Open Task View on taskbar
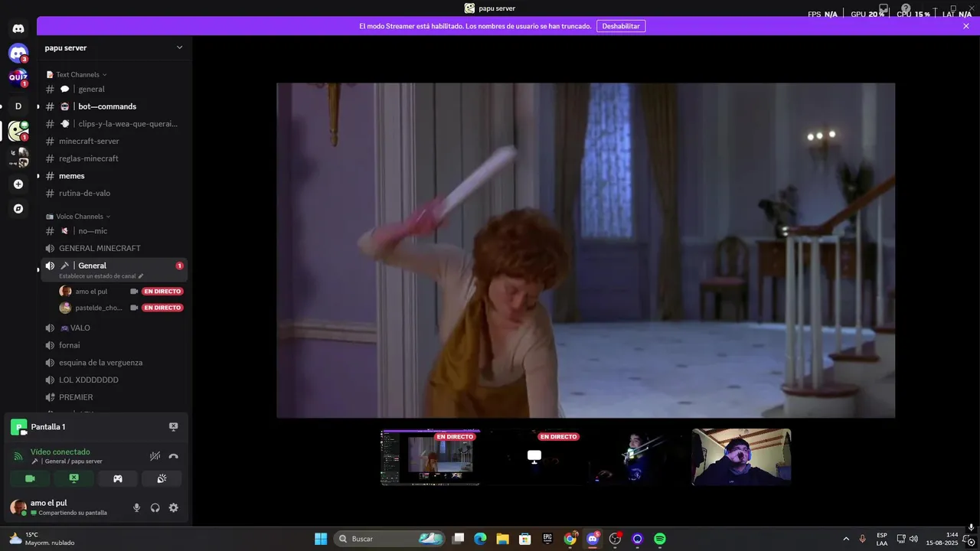 click(x=458, y=539)
